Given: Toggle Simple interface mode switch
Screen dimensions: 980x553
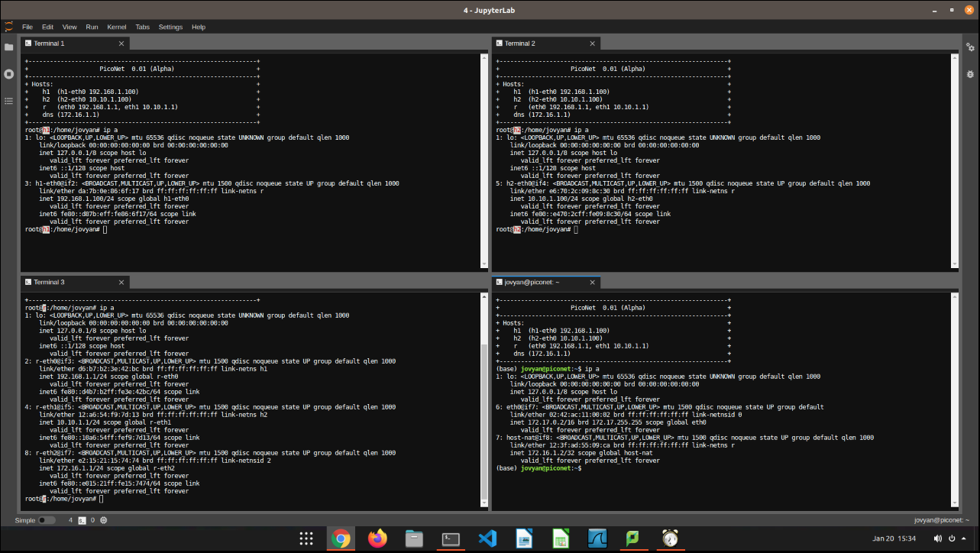Looking at the screenshot, I should point(47,520).
